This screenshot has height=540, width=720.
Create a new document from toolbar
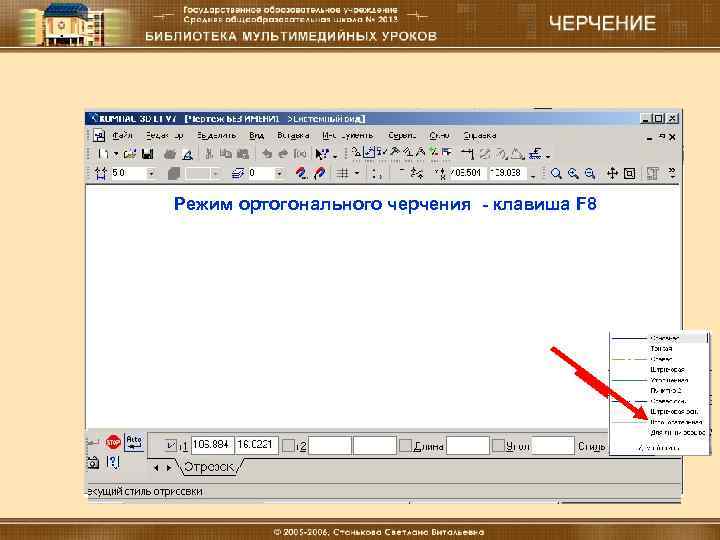(104, 154)
